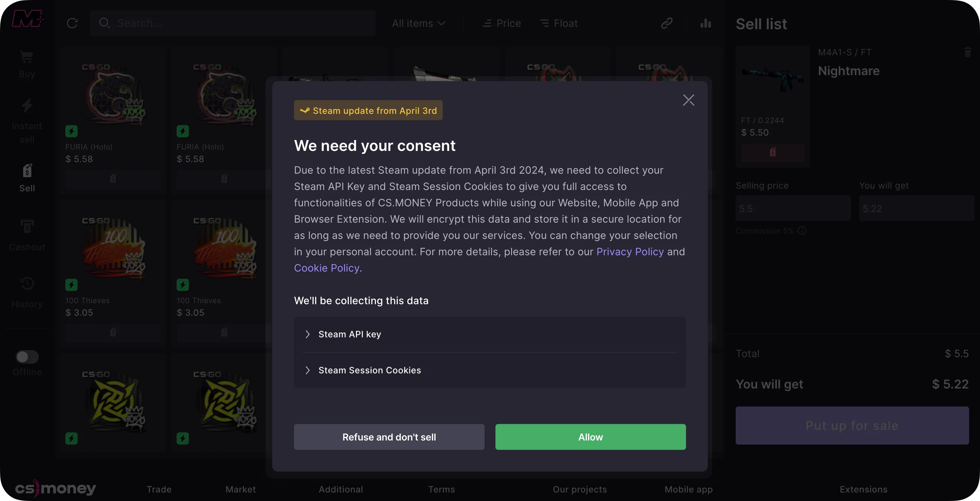This screenshot has height=501, width=980.
Task: Click the refresh inventory icon
Action: click(72, 23)
